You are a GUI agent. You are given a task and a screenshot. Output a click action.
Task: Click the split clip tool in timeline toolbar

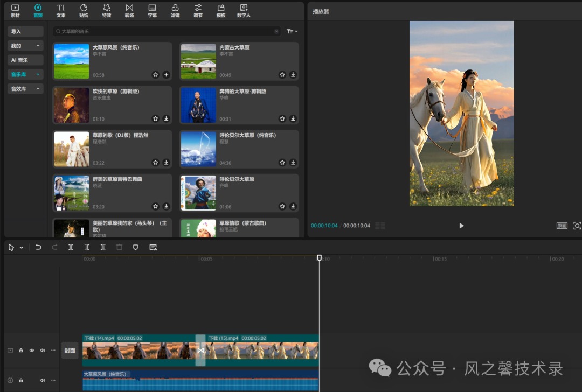71,247
